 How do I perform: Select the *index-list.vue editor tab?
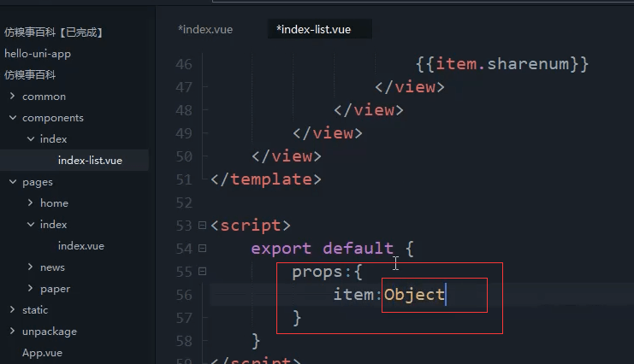[313, 30]
